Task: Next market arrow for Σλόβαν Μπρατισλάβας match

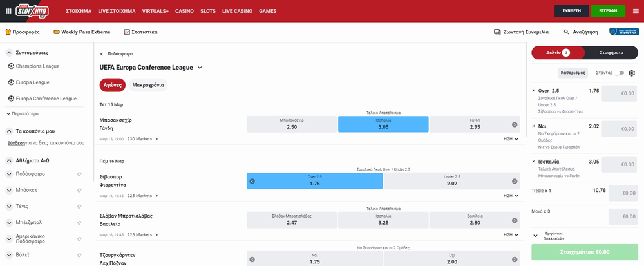Action: 515,220
